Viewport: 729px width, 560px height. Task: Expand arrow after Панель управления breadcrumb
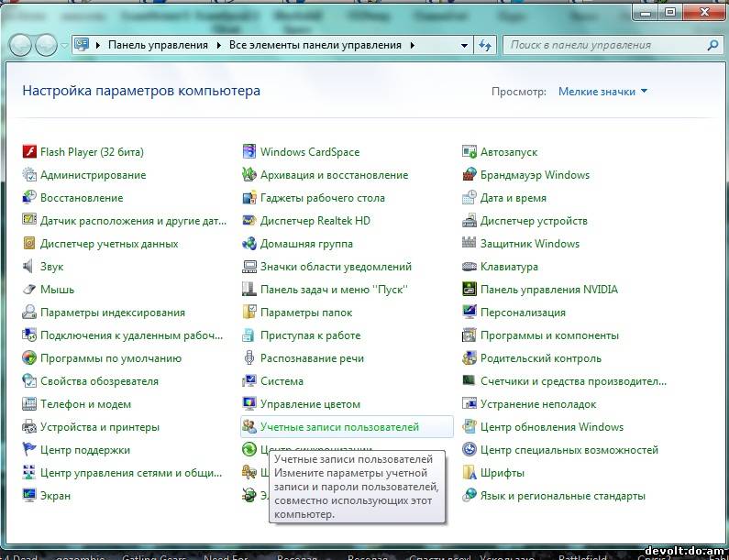click(218, 45)
